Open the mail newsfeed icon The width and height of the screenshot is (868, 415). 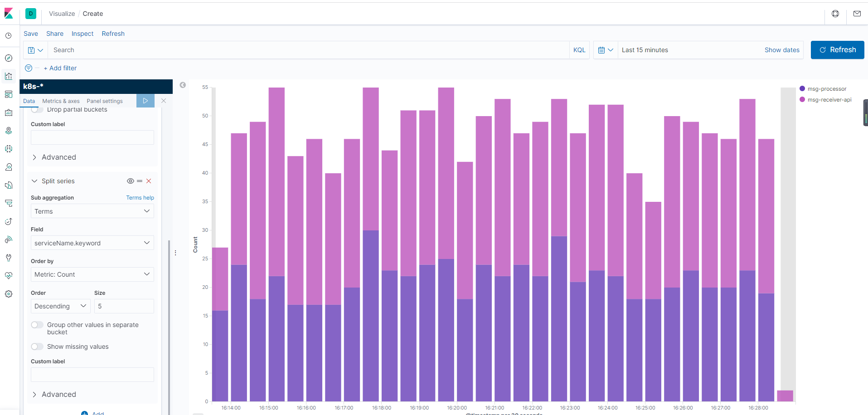pos(857,14)
